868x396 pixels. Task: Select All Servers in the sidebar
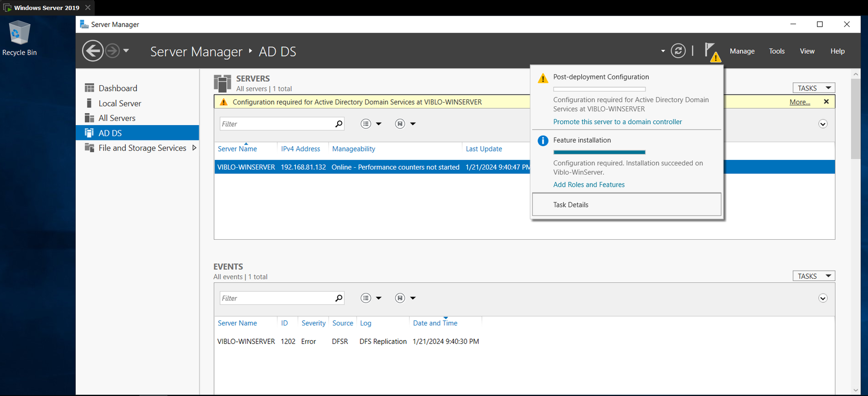point(117,118)
